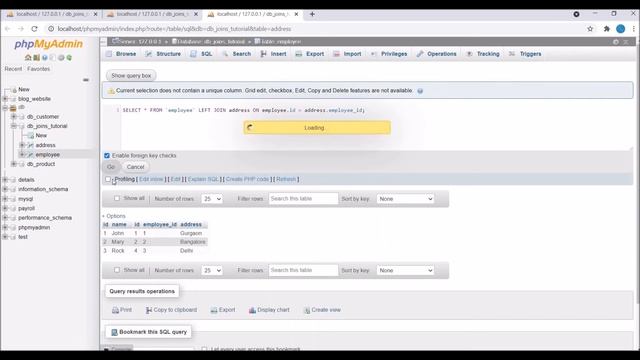Click the employee_id column header
Image resolution: width=640 pixels, height=360 pixels.
coord(160,225)
